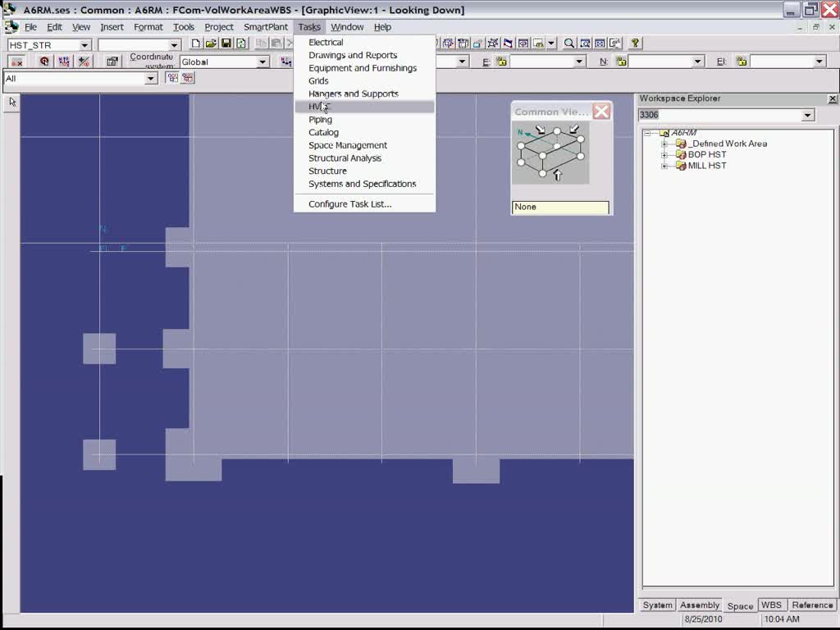The image size is (840, 630).
Task: Switch to the Reference tab
Action: tap(812, 605)
